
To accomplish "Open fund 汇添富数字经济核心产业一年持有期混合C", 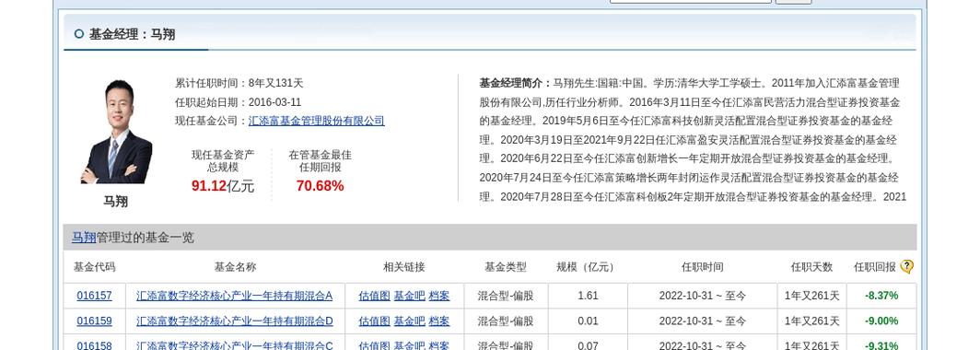I will [x=234, y=345].
